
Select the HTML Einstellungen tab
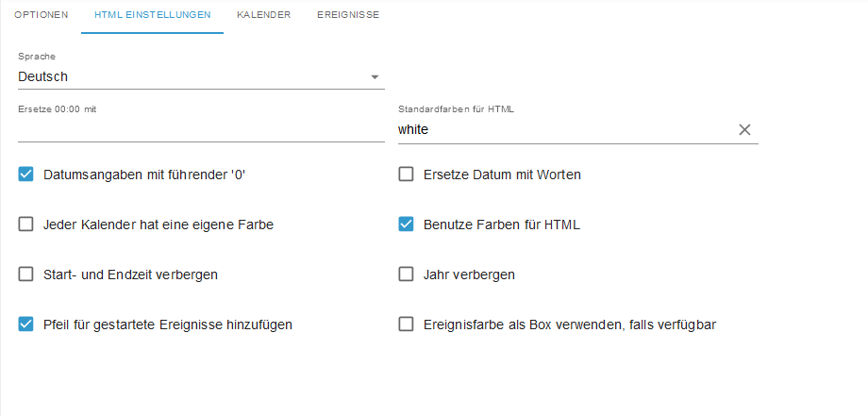tap(152, 15)
